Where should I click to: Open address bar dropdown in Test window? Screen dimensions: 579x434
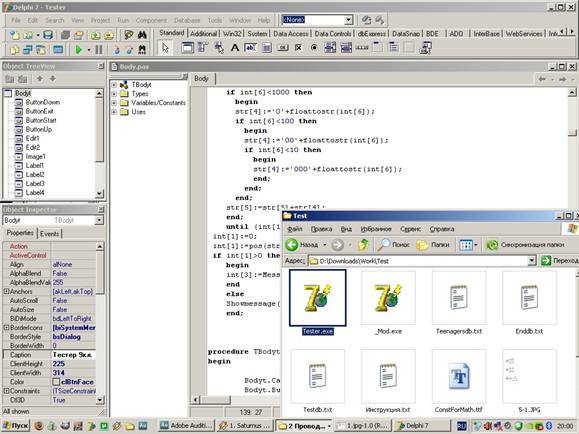pyautogui.click(x=531, y=261)
